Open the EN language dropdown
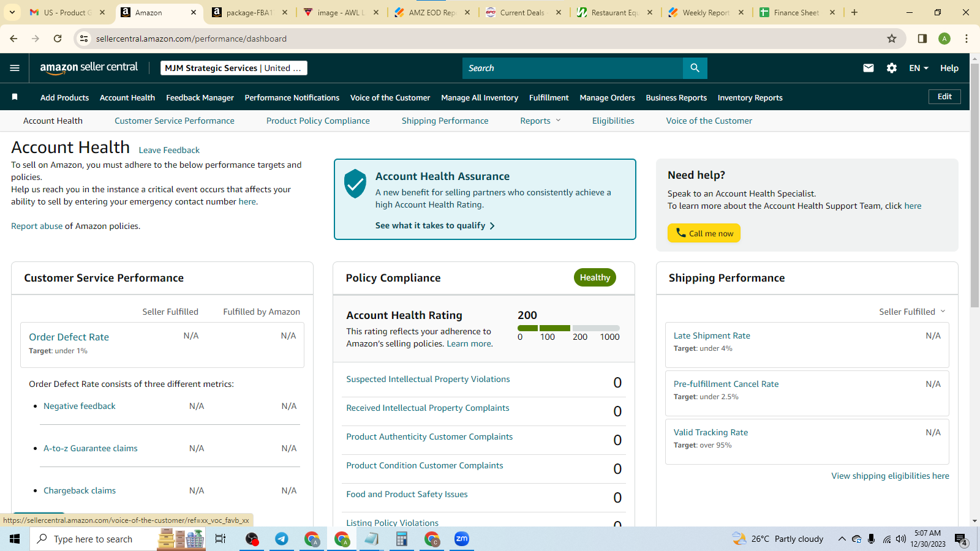This screenshot has width=980, height=551. pos(919,68)
